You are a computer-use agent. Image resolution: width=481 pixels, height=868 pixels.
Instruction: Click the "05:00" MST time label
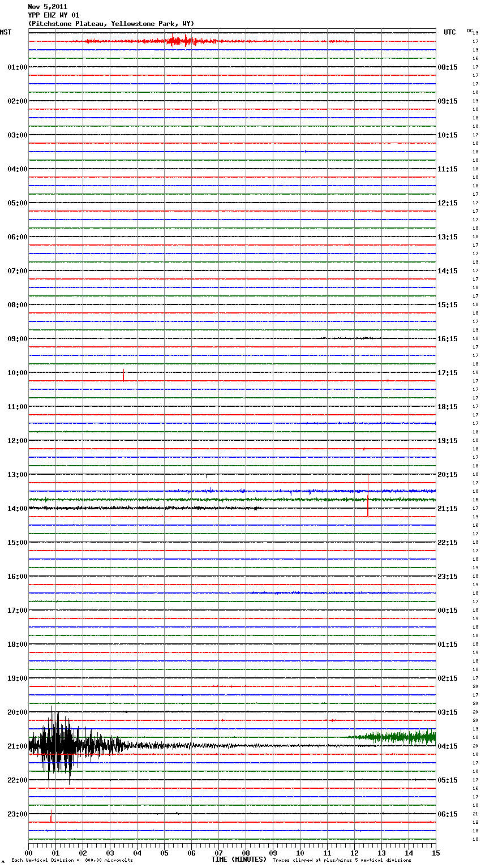point(18,203)
